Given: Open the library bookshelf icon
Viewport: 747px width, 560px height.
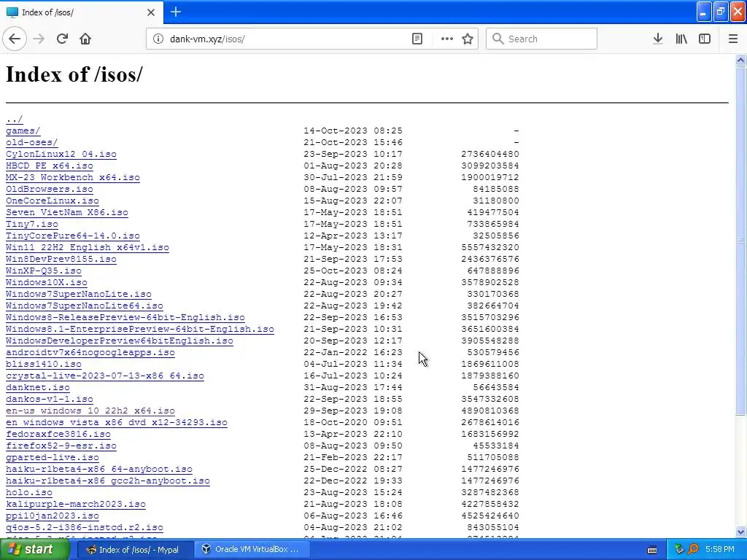Looking at the screenshot, I should pos(681,39).
